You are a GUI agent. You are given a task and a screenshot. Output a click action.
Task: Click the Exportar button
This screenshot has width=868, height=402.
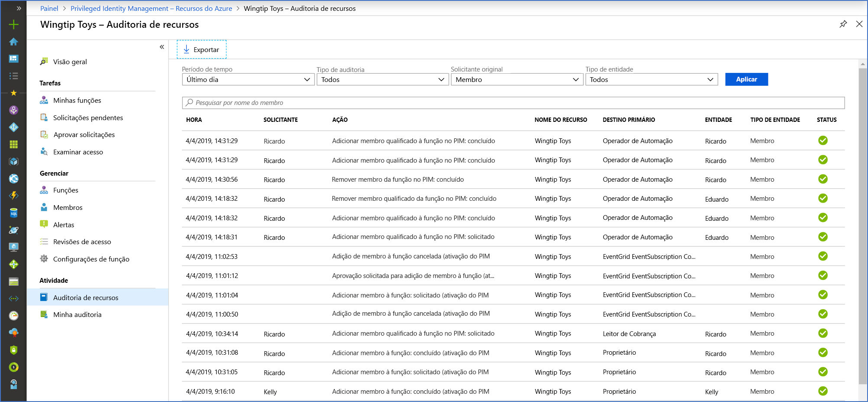click(x=201, y=49)
